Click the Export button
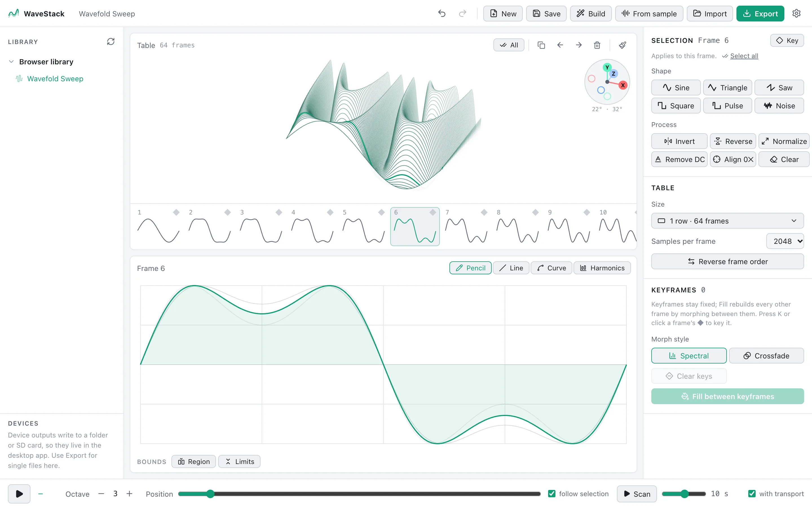This screenshot has width=812, height=508. (760, 14)
